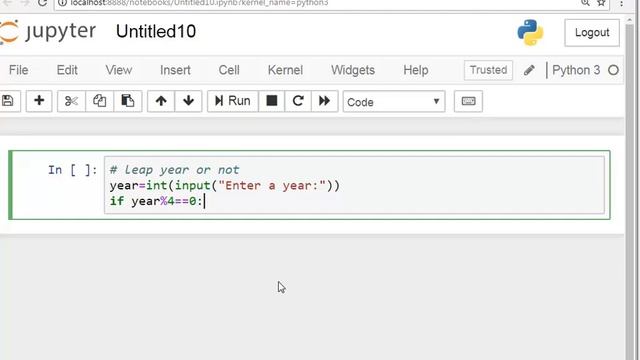This screenshot has width=640, height=360.
Task: Copy selected cells icon
Action: pyautogui.click(x=99, y=101)
